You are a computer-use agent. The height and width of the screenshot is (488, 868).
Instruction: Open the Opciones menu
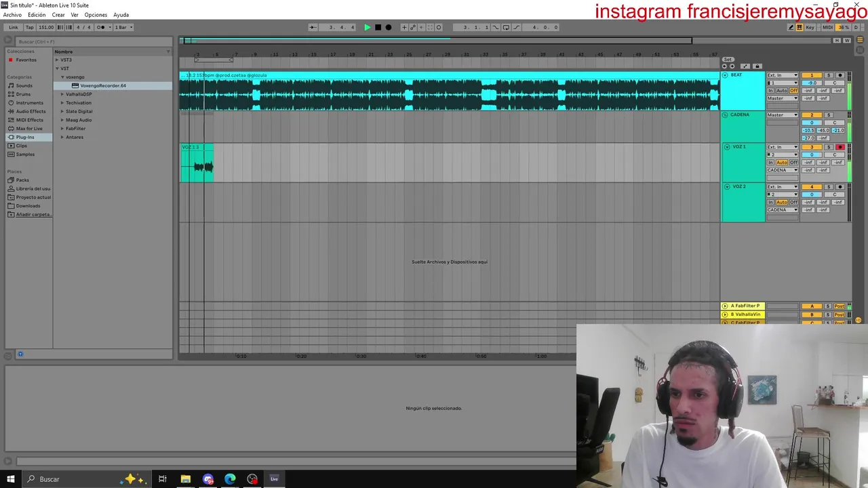[96, 15]
